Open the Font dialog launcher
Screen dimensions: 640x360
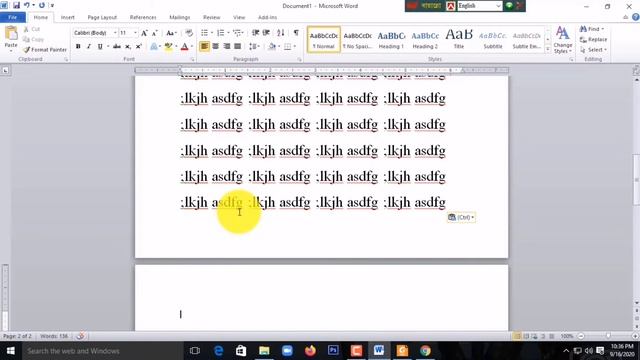[x=193, y=60]
